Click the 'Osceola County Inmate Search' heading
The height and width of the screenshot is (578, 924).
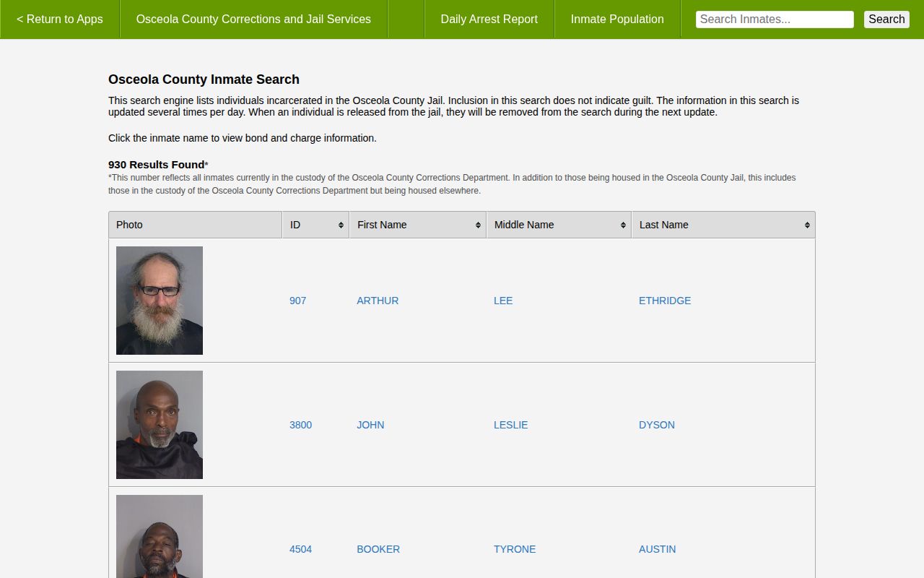coord(204,79)
